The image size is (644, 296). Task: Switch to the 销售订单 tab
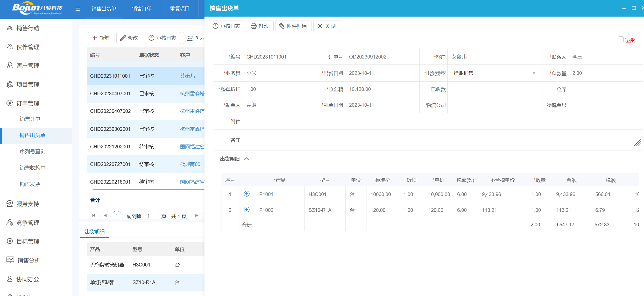click(x=142, y=9)
